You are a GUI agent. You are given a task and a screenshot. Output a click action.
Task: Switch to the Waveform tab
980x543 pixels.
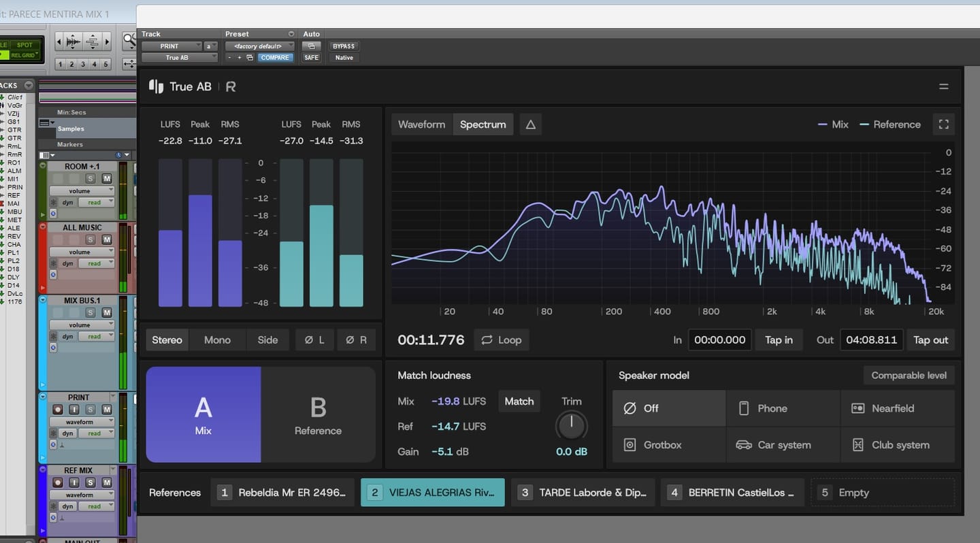421,125
